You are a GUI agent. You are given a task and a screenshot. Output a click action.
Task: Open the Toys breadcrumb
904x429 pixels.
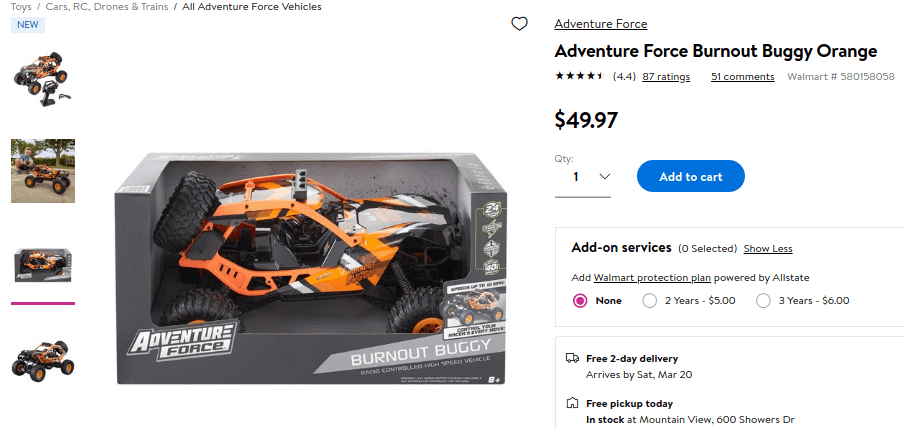pos(21,7)
